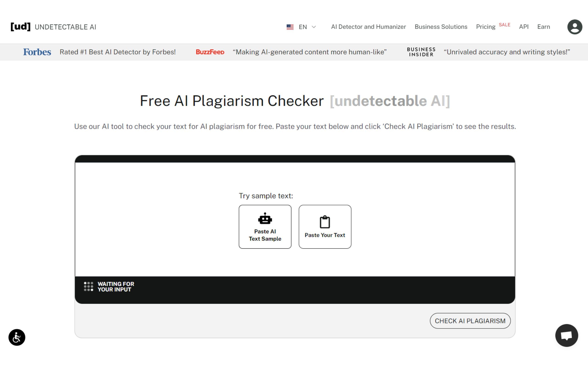Viewport: 588px width, 367px height.
Task: Click the Business Insider logo
Action: point(421,52)
